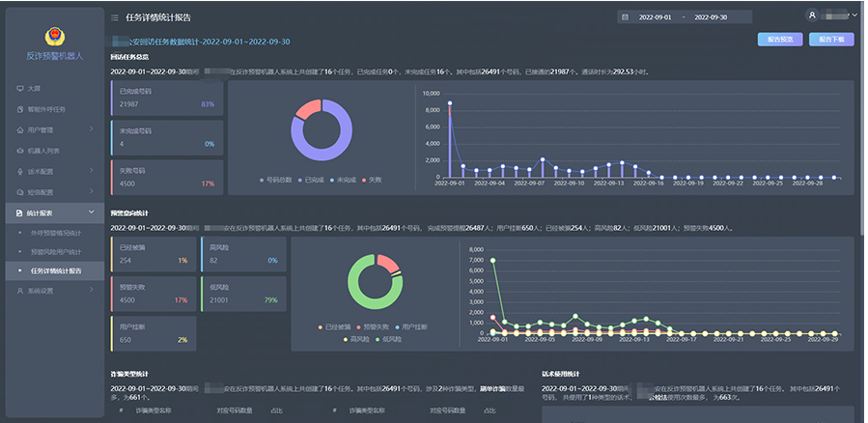Click the user avatar icon at top right

[811, 15]
